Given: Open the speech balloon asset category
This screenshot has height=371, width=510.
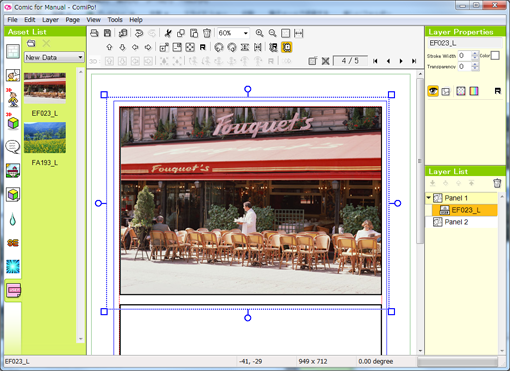Looking at the screenshot, I should click(x=13, y=147).
